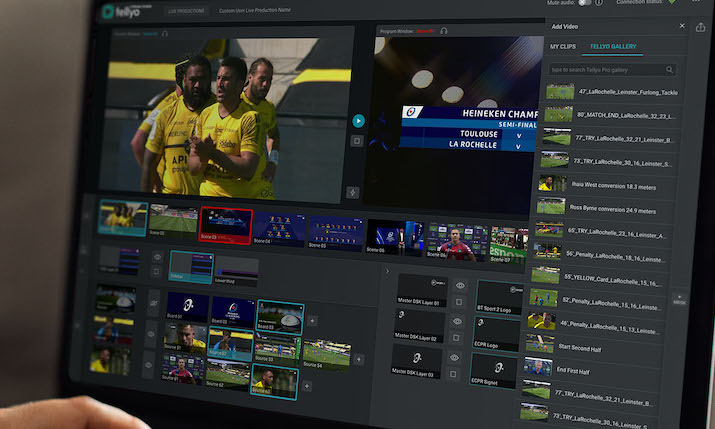Select the red-outlined Scene 03 thumbnail

pyautogui.click(x=226, y=226)
